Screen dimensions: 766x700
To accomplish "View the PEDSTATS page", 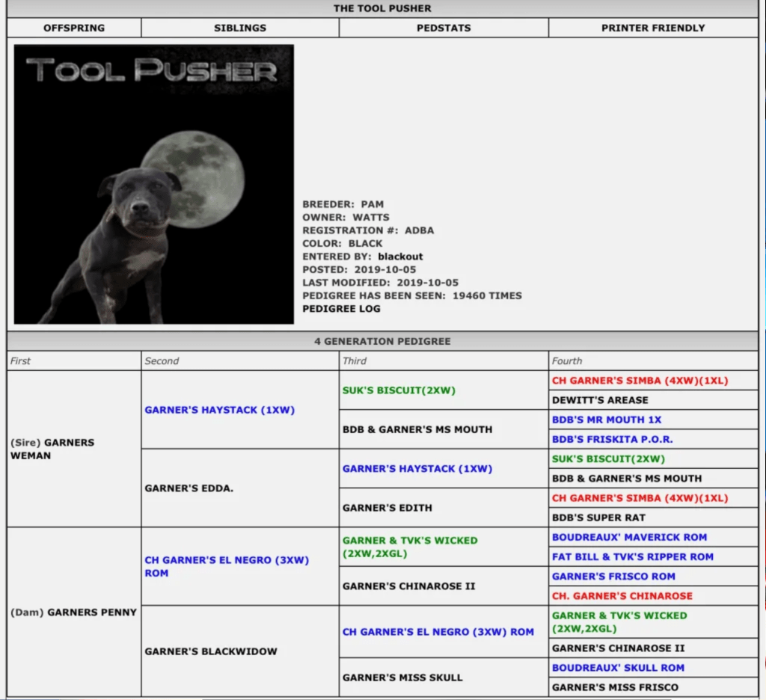I will (x=444, y=28).
